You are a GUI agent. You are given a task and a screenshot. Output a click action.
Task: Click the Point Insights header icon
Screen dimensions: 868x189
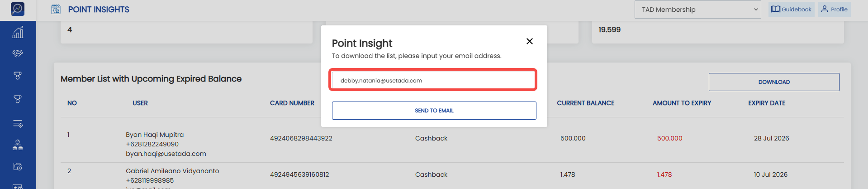pyautogui.click(x=56, y=9)
